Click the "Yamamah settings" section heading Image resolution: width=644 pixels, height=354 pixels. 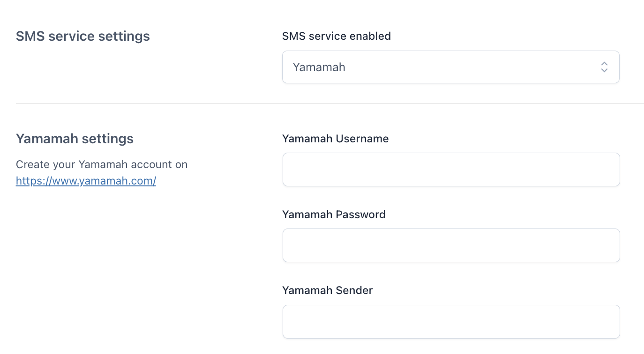[x=75, y=139]
